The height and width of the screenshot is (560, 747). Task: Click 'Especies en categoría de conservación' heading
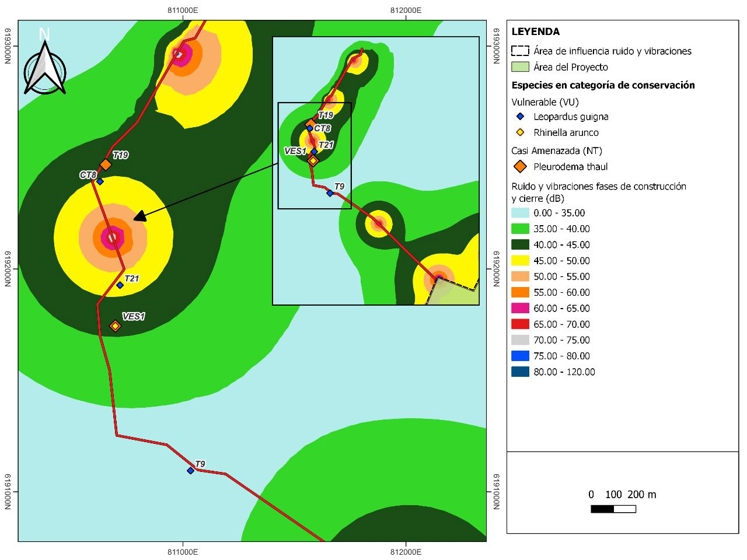[603, 85]
